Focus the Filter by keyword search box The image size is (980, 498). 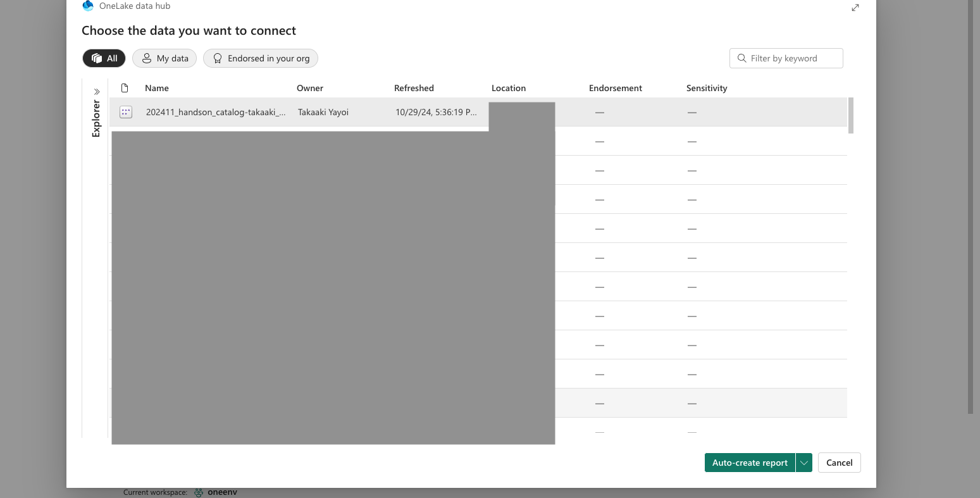[x=786, y=58]
